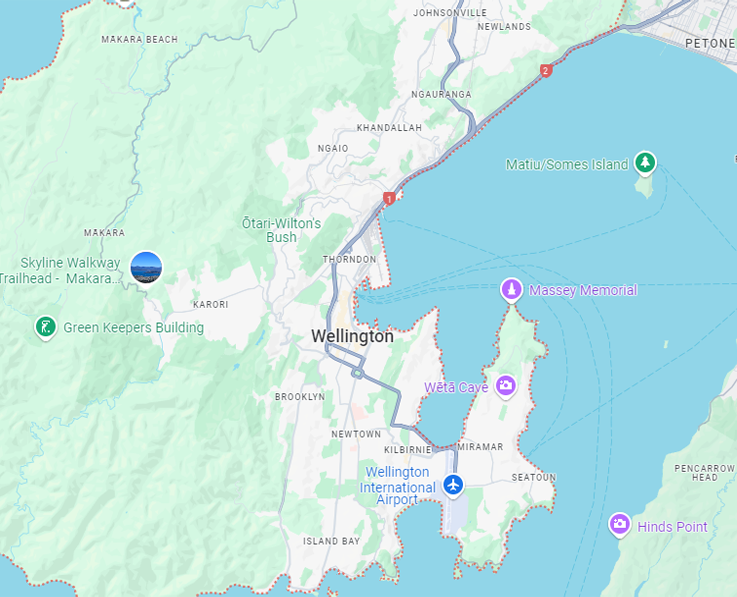The height and width of the screenshot is (597, 737).
Task: Select the Pencarrow Head label
Action: coord(704,473)
